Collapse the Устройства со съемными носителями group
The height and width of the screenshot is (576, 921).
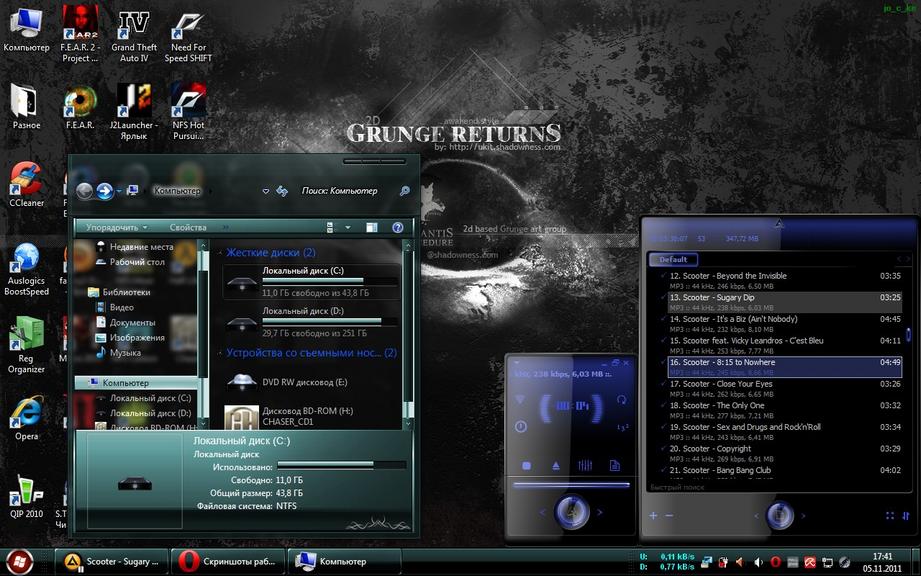point(220,353)
